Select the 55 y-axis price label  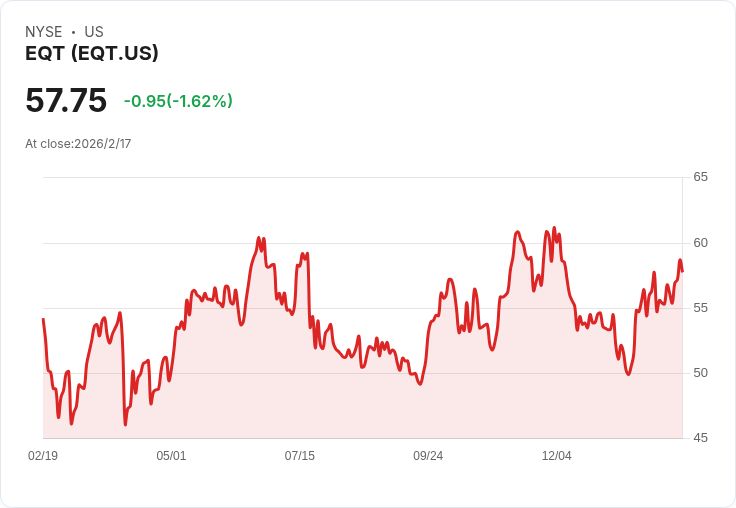pos(700,308)
